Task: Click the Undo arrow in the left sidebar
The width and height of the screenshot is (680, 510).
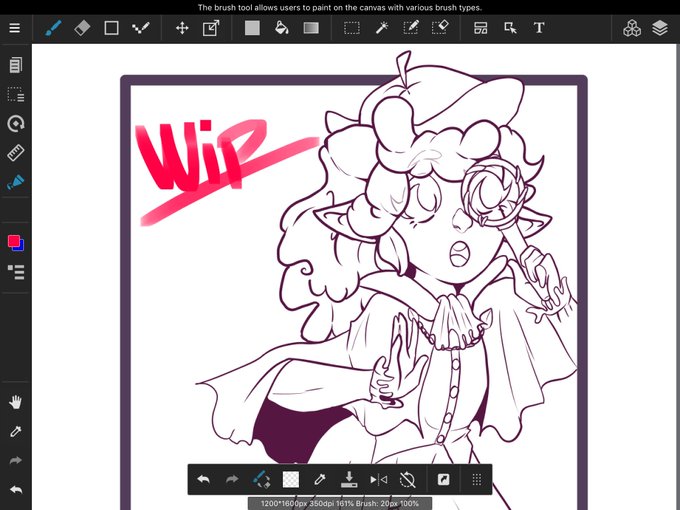Action: [x=16, y=490]
